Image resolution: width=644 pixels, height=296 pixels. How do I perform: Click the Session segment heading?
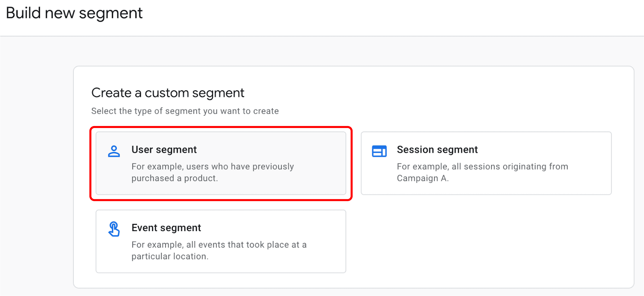tap(437, 149)
